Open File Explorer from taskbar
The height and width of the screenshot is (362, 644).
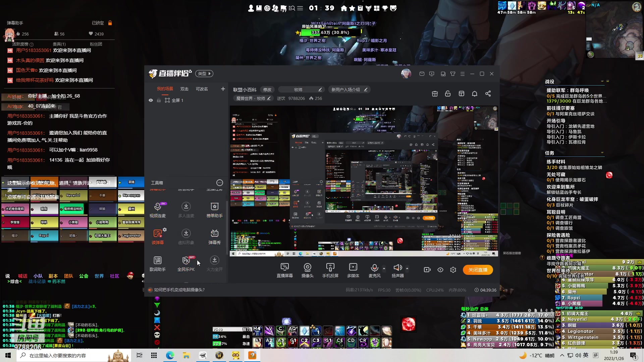186,355
